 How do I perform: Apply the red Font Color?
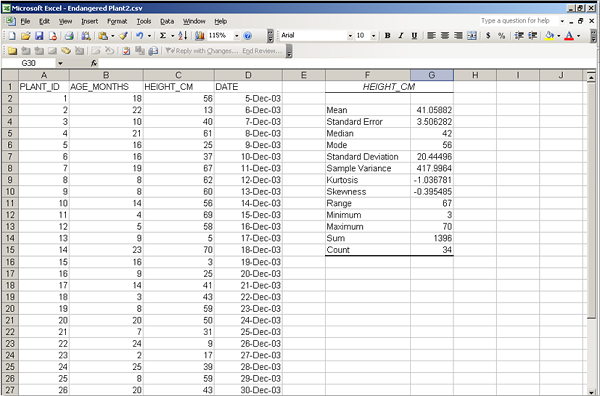click(569, 36)
